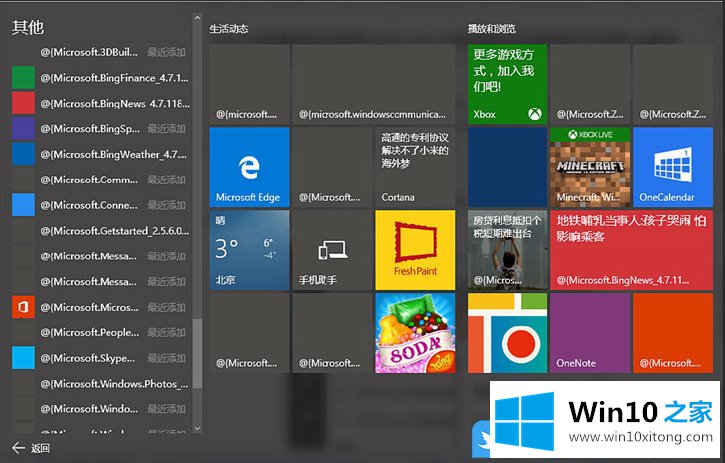Open the 手机助手 phone companion tile
This screenshot has height=463, width=725.
pyautogui.click(x=332, y=250)
